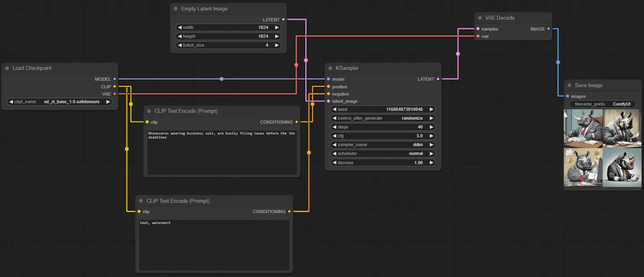This screenshot has width=644, height=277.
Task: Click LATENT output socket on Empty Latent Image
Action: [283, 19]
